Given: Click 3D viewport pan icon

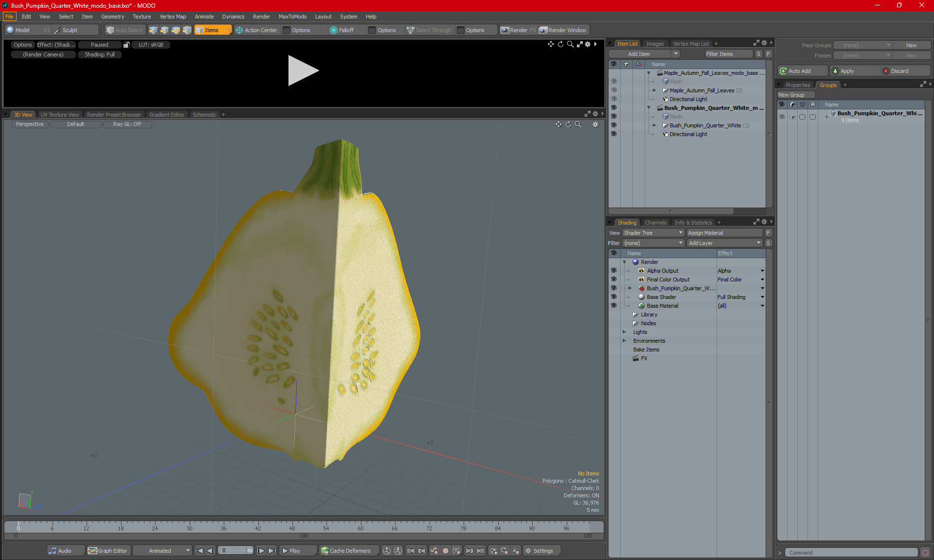Looking at the screenshot, I should point(558,124).
